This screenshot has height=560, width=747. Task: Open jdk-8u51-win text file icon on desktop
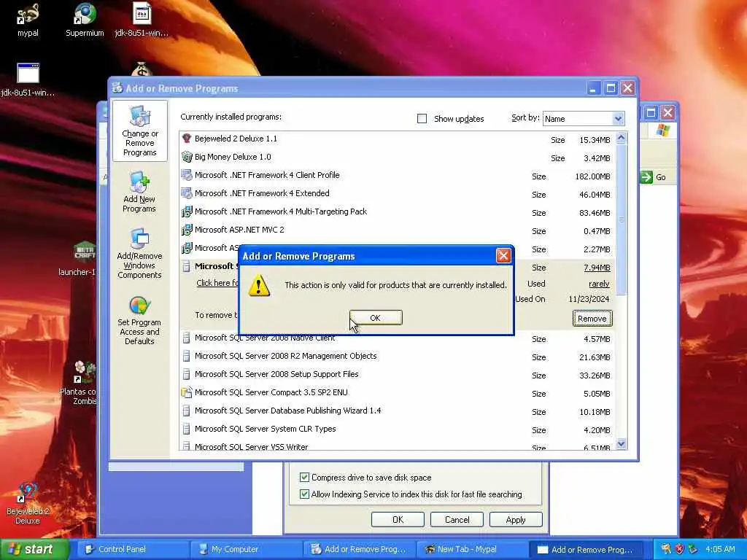click(142, 20)
